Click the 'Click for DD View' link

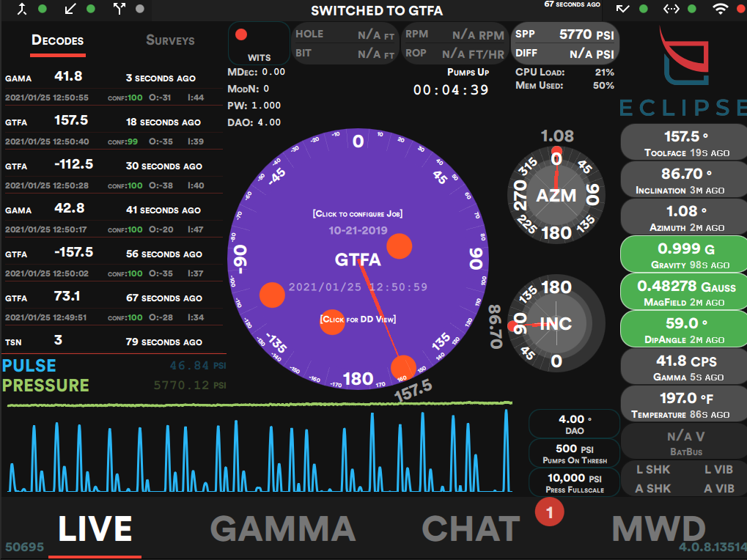[x=358, y=319]
